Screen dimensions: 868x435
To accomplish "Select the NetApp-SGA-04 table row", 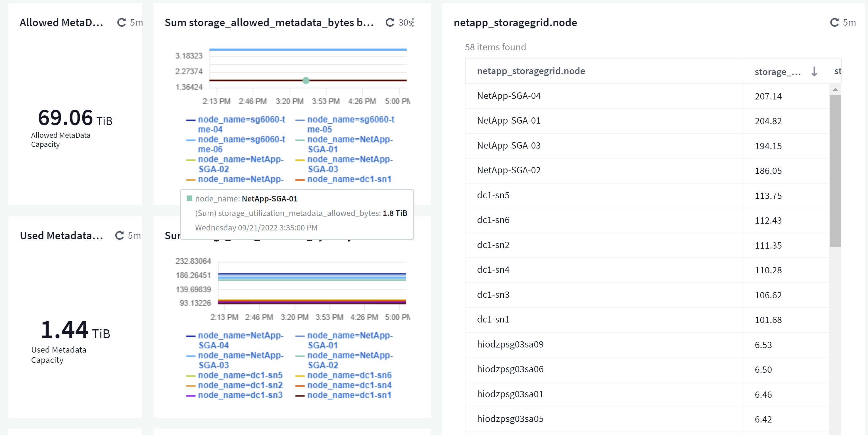I will (x=508, y=96).
